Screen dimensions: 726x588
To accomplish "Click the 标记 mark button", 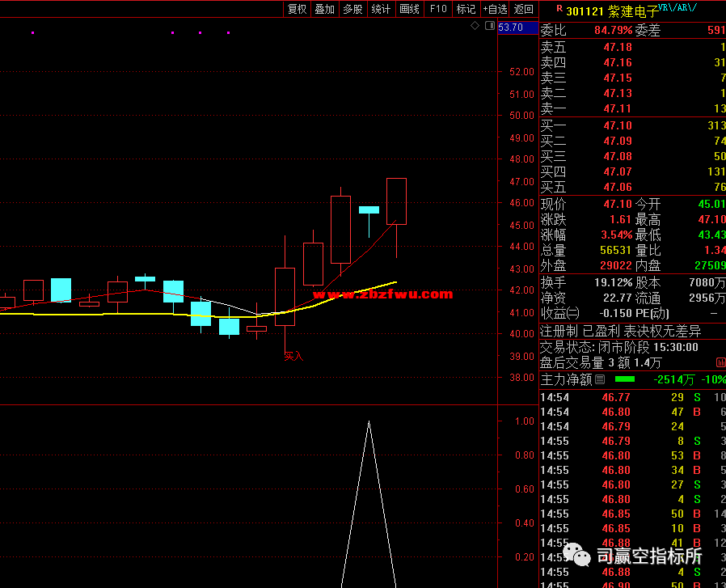I will click(466, 9).
